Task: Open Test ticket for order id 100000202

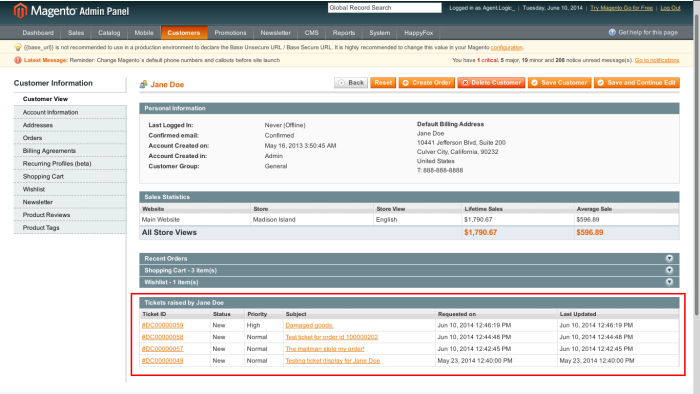Action: 332,337
